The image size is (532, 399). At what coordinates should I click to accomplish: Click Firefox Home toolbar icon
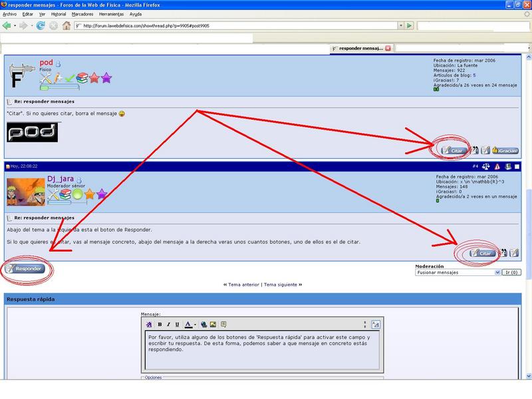[66, 26]
